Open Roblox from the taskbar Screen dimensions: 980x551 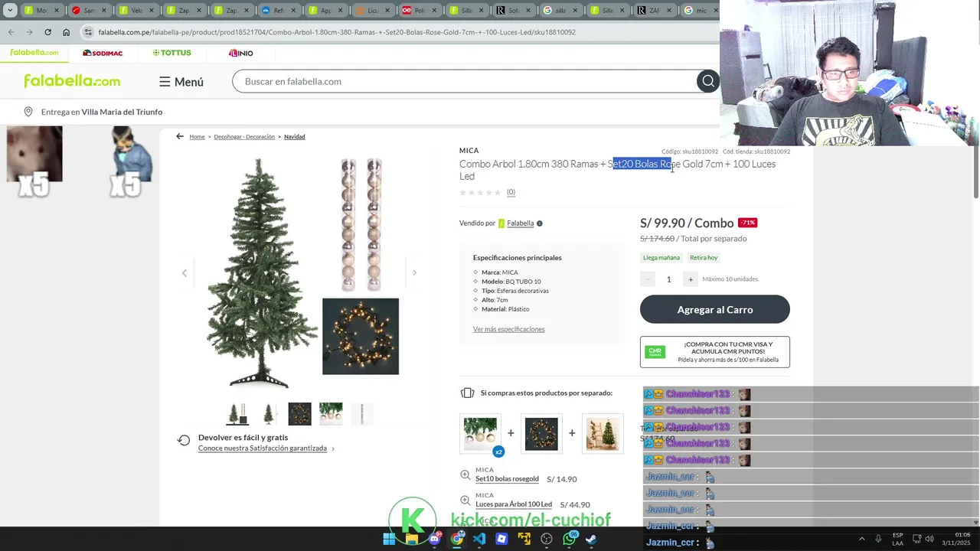click(501, 539)
